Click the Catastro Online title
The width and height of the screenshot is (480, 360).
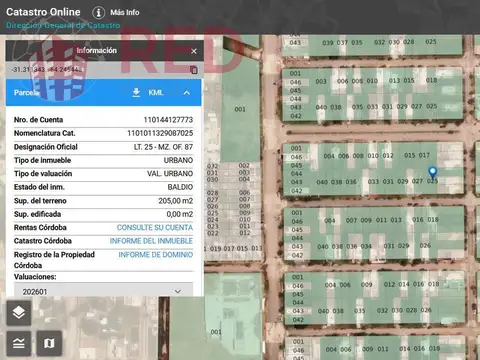pos(43,12)
